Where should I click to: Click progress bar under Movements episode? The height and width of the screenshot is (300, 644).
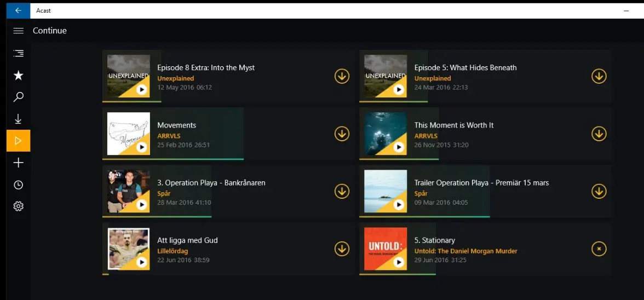(173, 159)
